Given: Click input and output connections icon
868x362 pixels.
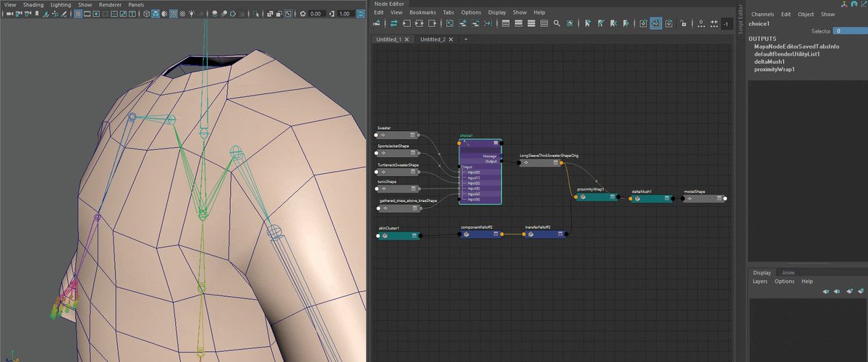Looking at the screenshot, I should click(x=420, y=23).
